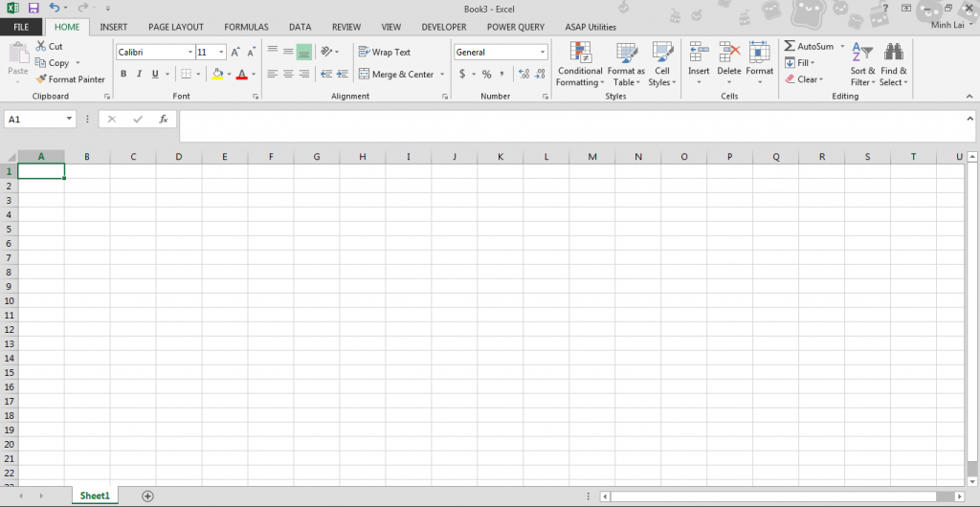Screen dimensions: 980x507
Task: Toggle Wrap Text for the cell
Action: (x=384, y=52)
